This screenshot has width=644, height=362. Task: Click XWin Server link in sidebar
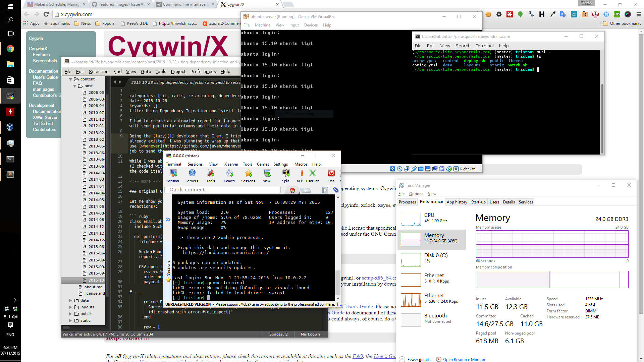pyautogui.click(x=45, y=118)
